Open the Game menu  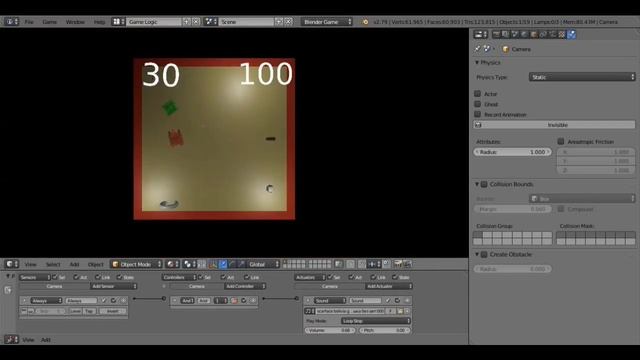pos(49,22)
